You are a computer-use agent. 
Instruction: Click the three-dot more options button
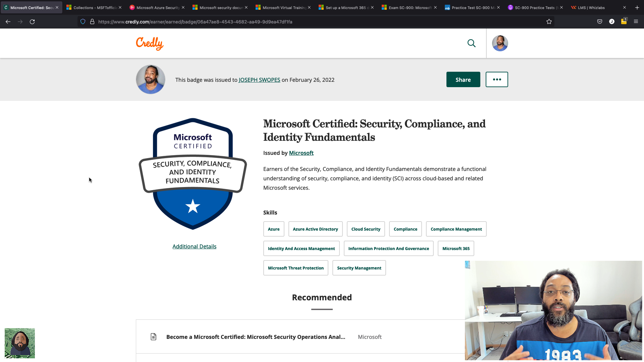point(497,79)
